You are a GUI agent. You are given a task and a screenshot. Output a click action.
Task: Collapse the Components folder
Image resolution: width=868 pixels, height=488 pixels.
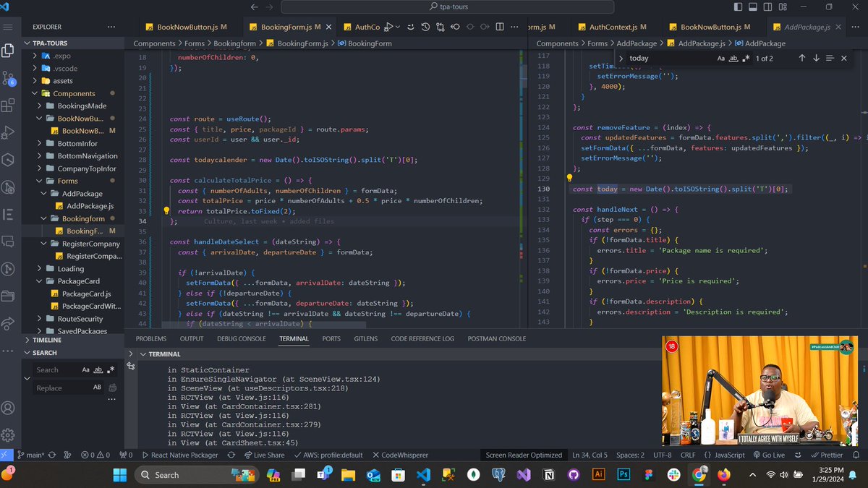(x=72, y=93)
